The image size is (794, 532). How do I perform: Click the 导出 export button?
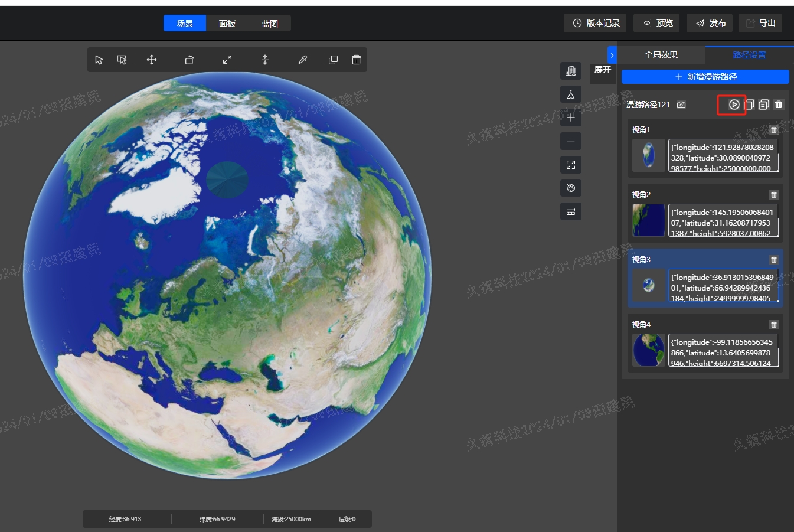click(760, 23)
